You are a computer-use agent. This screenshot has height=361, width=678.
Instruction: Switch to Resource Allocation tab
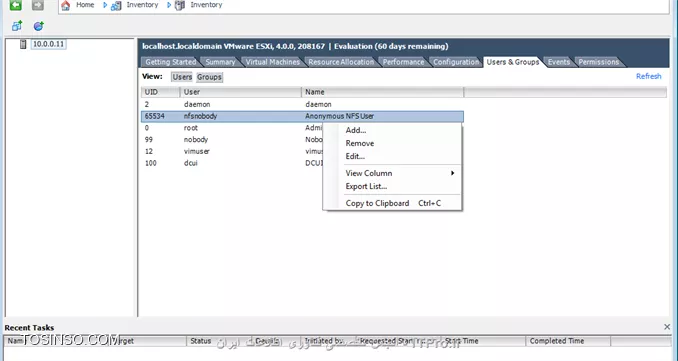point(341,62)
